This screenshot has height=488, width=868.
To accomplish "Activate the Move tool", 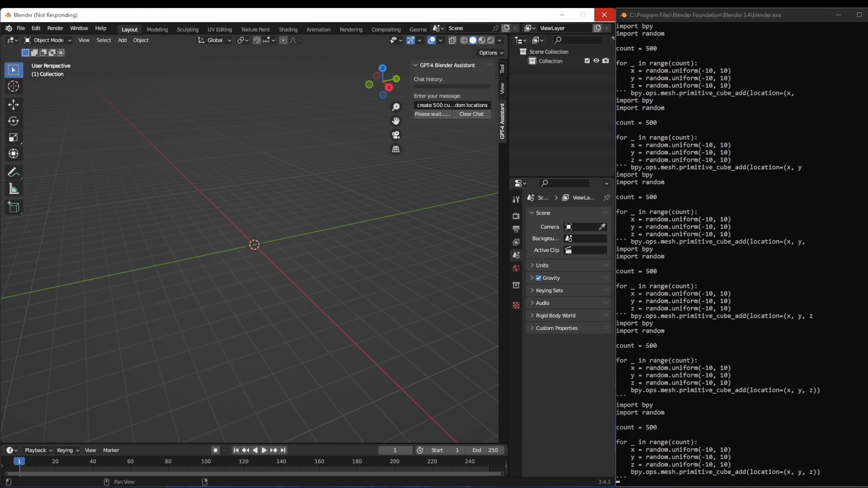I will click(x=14, y=105).
